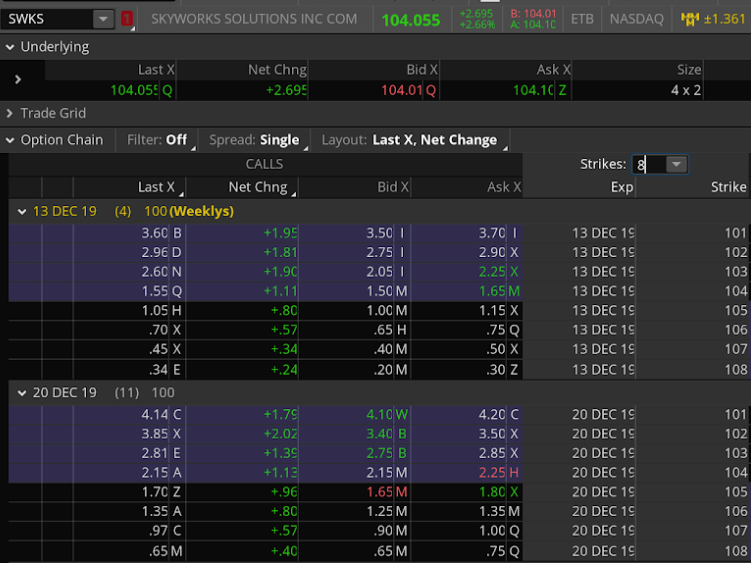This screenshot has height=563, width=751.
Task: Open the SWKS symbol dropdown arrow
Action: 104,19
